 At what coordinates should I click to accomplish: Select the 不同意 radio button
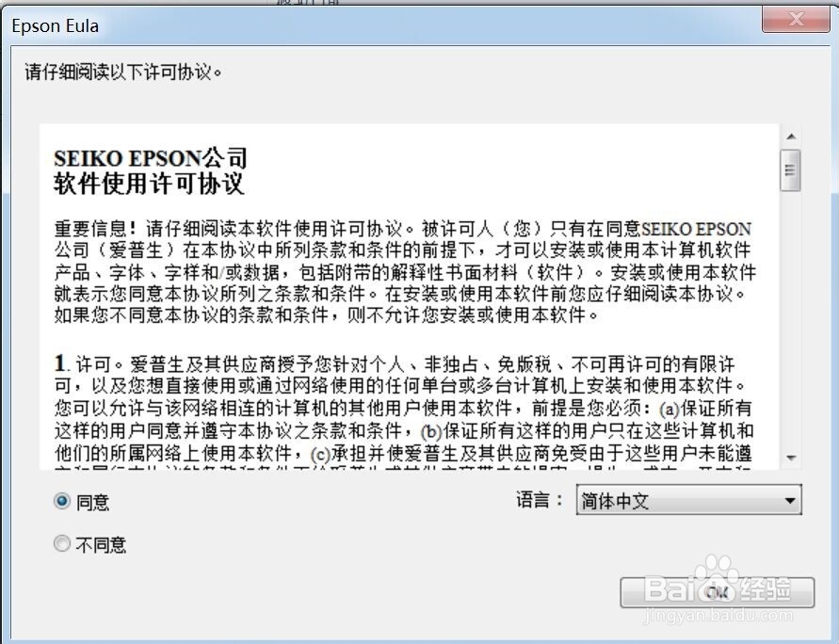click(x=62, y=543)
